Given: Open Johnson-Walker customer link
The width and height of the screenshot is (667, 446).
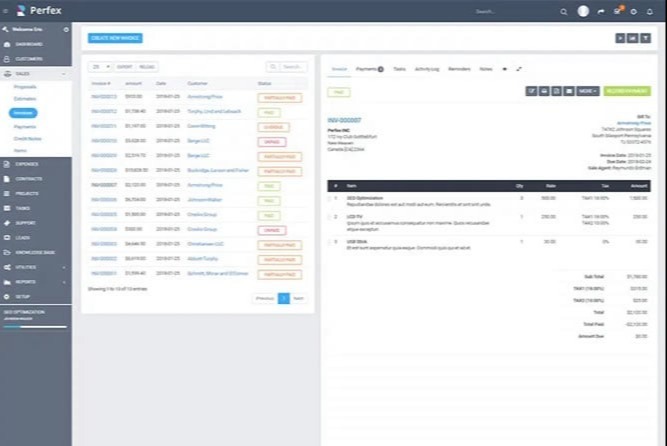Looking at the screenshot, I should tap(205, 200).
